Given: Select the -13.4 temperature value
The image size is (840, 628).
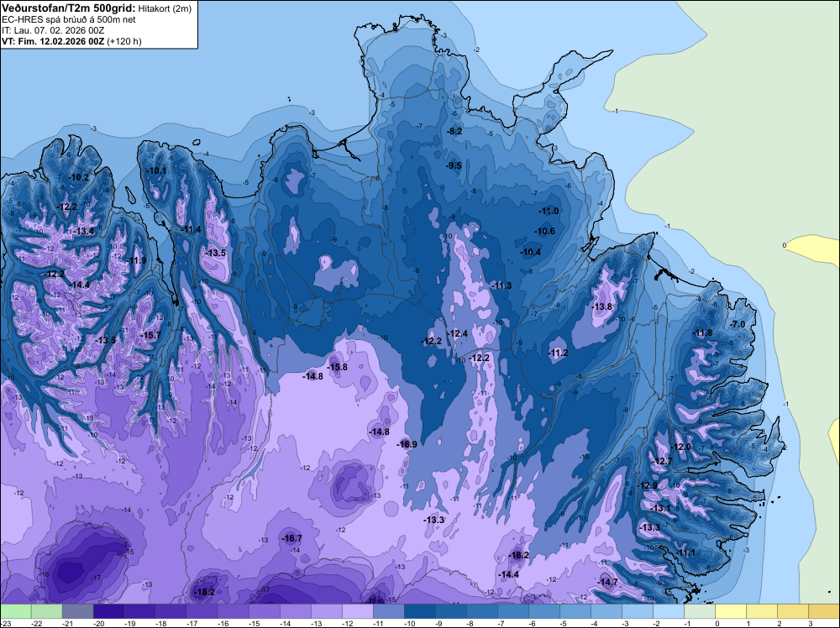Looking at the screenshot, I should click(x=83, y=231).
